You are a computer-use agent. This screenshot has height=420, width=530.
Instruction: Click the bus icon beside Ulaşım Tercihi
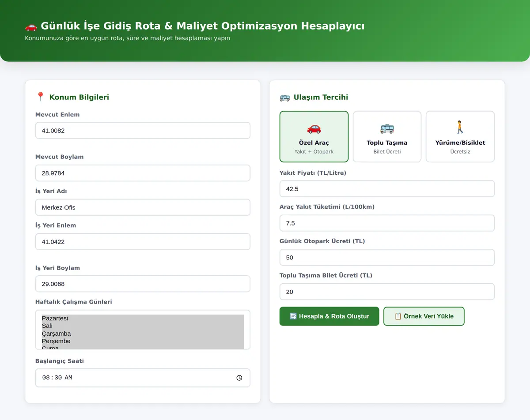pyautogui.click(x=285, y=97)
